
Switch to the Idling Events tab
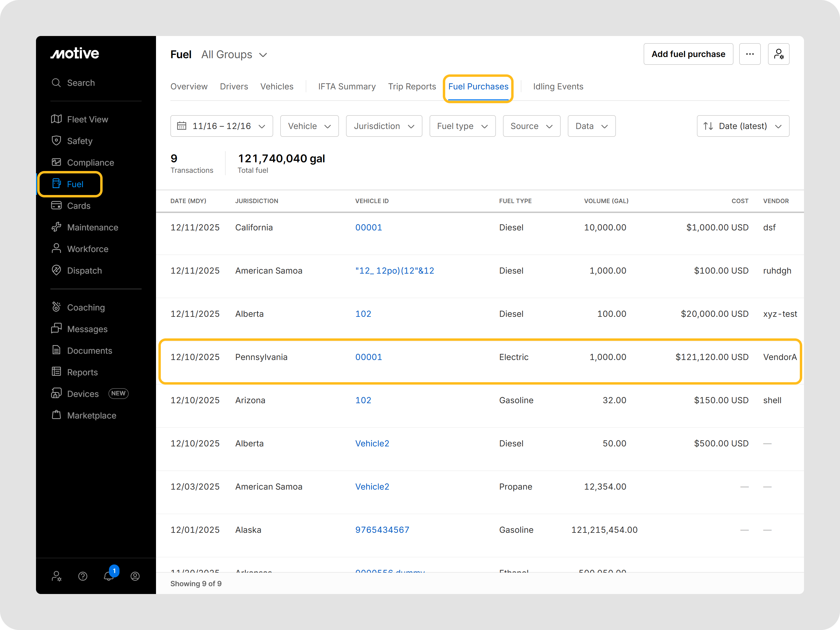pos(557,87)
